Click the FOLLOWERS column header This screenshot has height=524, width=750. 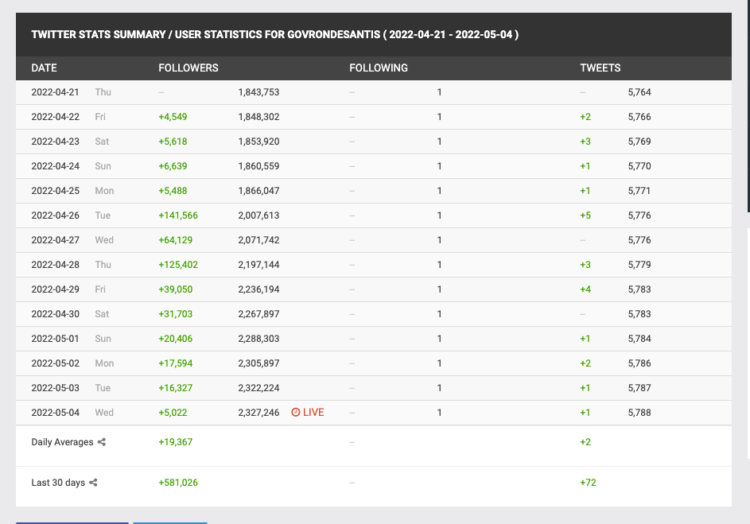coord(188,68)
